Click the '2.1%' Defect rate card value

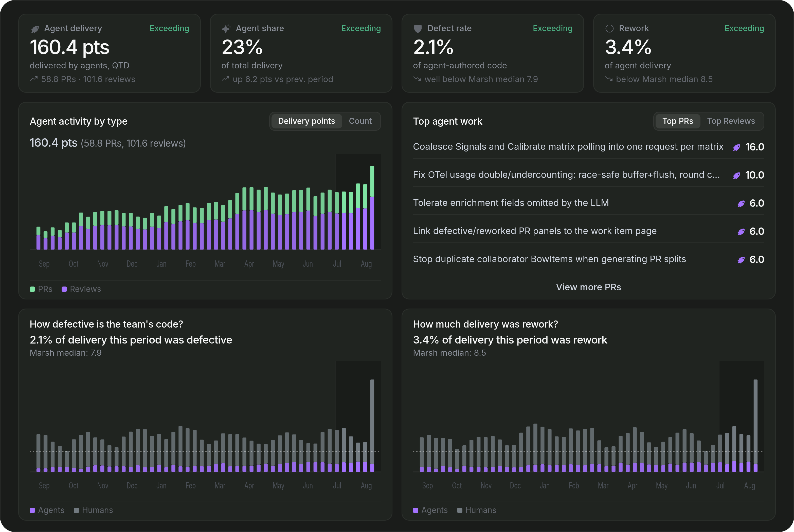pos(433,47)
